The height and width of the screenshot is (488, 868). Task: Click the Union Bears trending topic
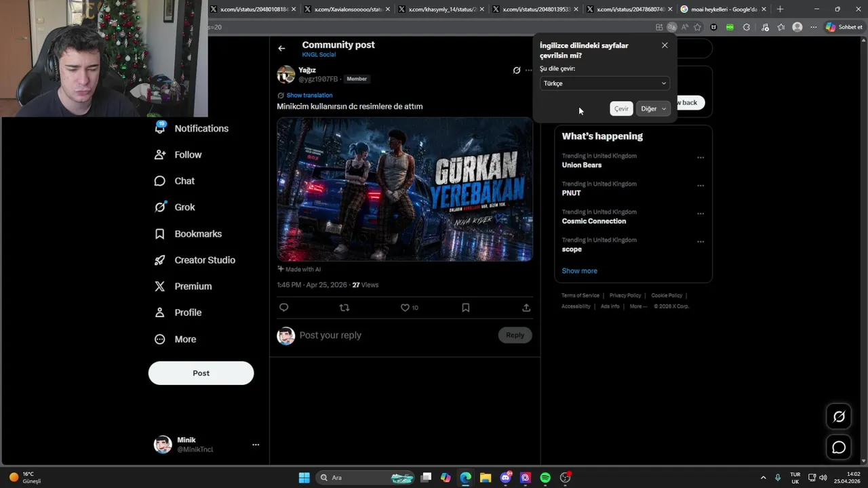click(582, 165)
